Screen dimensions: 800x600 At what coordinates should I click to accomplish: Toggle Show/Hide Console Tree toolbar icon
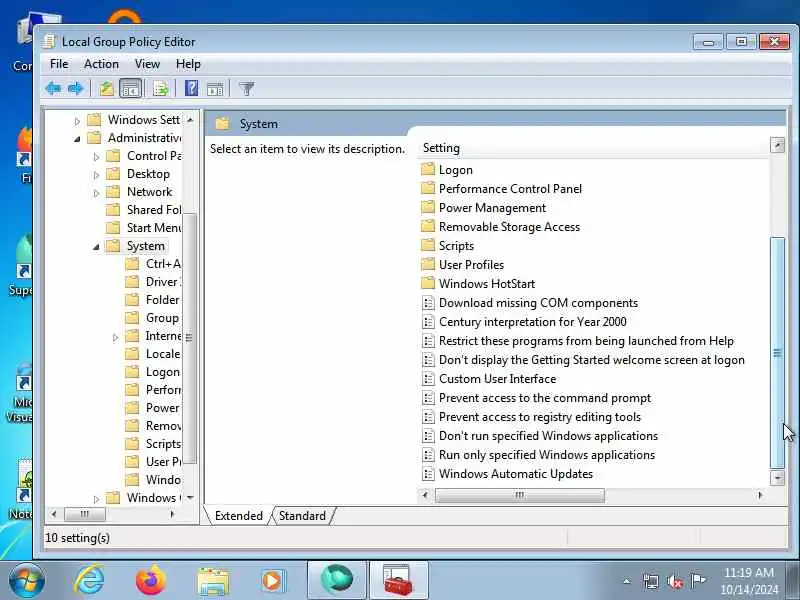click(x=130, y=89)
